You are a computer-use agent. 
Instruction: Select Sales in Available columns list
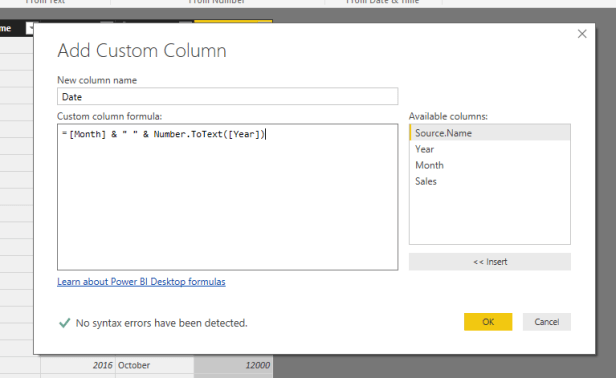point(490,182)
